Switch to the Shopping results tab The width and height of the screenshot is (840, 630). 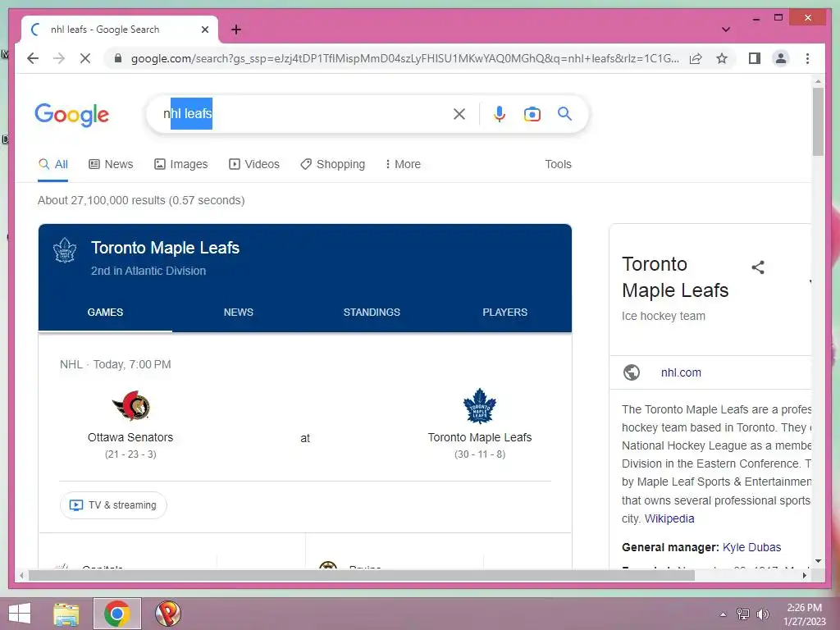coord(333,164)
